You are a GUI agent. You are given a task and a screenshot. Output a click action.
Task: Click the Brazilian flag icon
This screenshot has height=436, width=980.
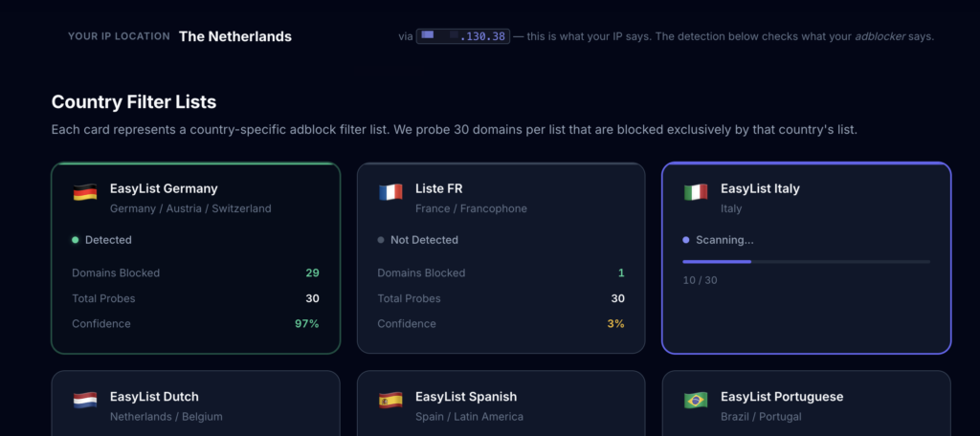[695, 401]
